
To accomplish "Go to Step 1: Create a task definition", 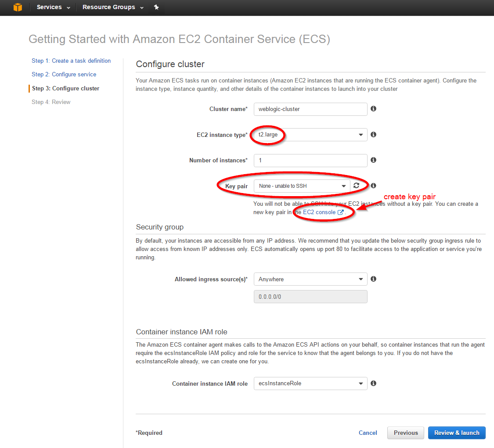I will click(x=71, y=61).
